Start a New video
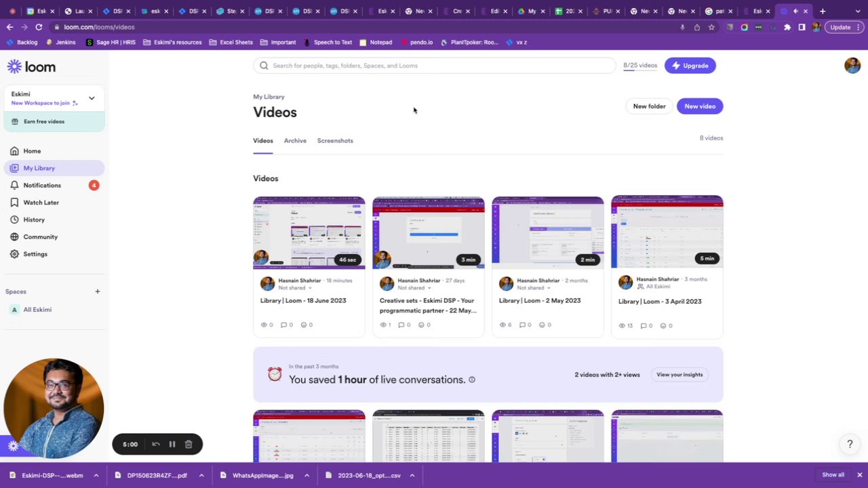 tap(700, 106)
